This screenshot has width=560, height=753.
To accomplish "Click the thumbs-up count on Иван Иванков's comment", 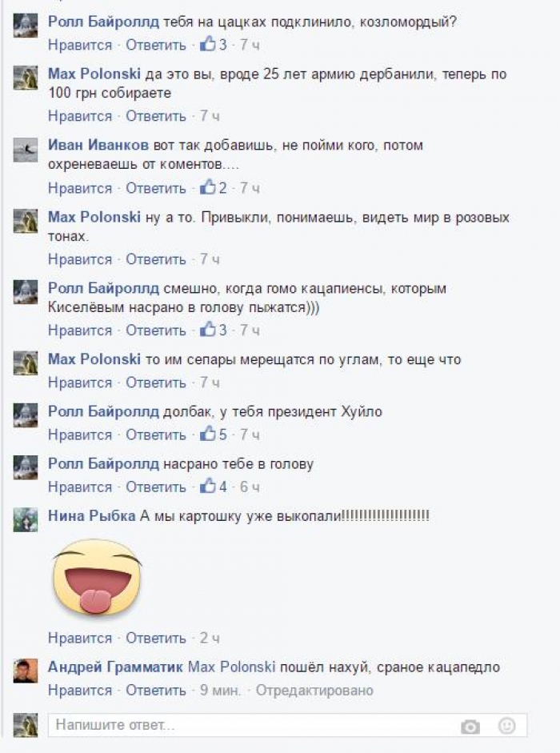I will (222, 188).
